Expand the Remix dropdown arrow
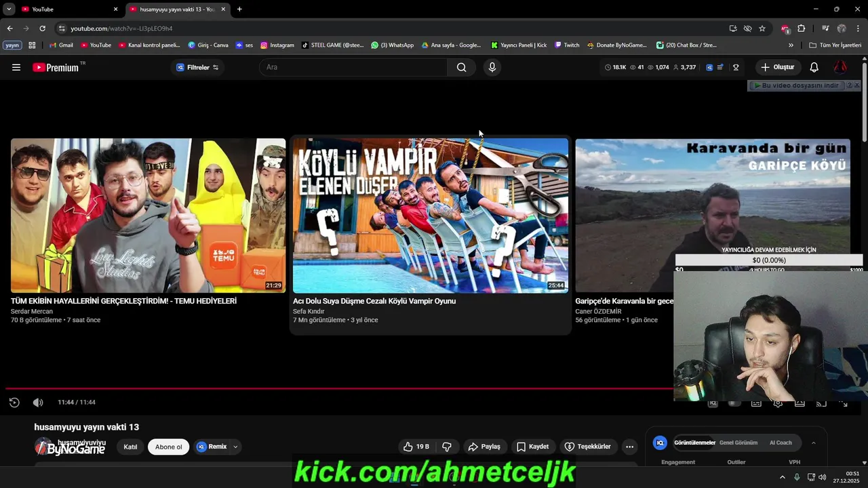Screen dimensions: 868x488 (235, 447)
